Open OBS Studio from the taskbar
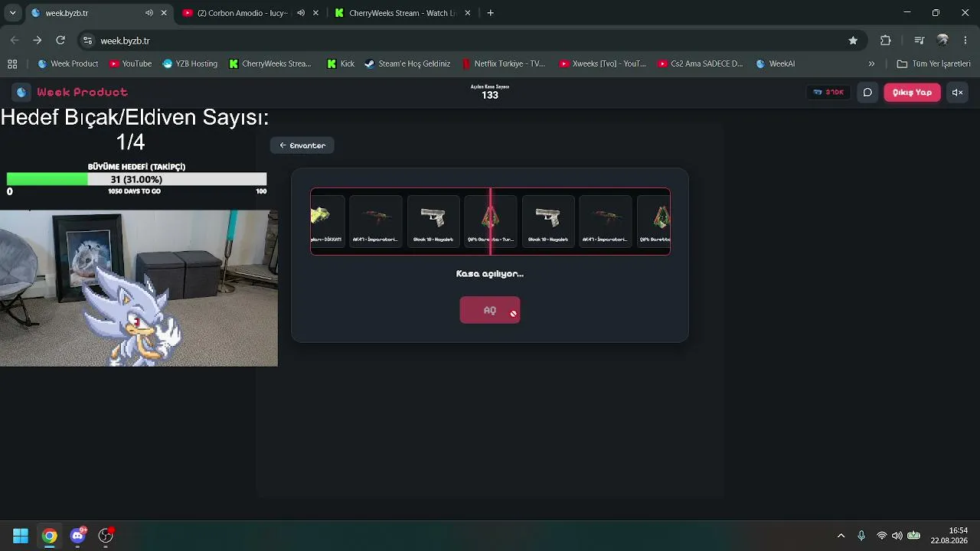 106,536
